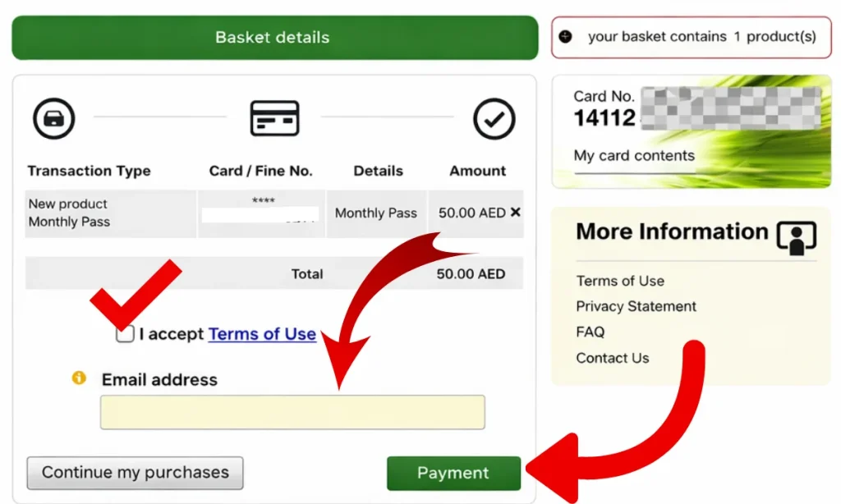841x504 pixels.
Task: Click the Details column header
Action: (x=378, y=171)
